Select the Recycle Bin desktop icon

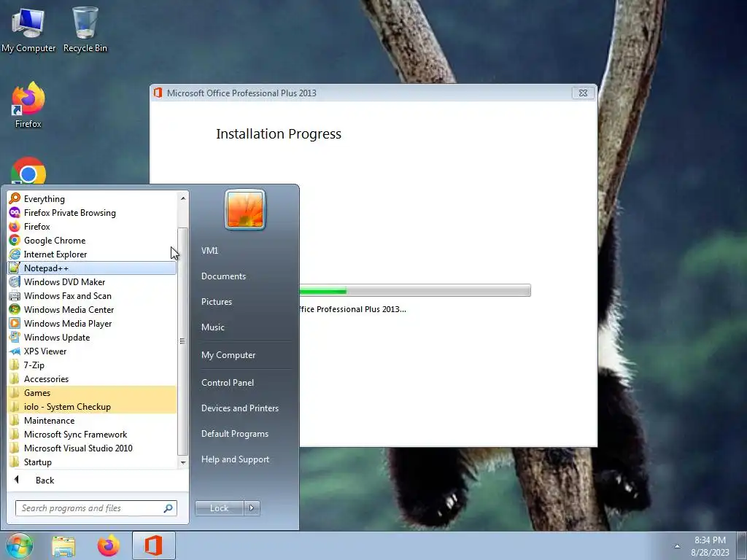[x=85, y=30]
